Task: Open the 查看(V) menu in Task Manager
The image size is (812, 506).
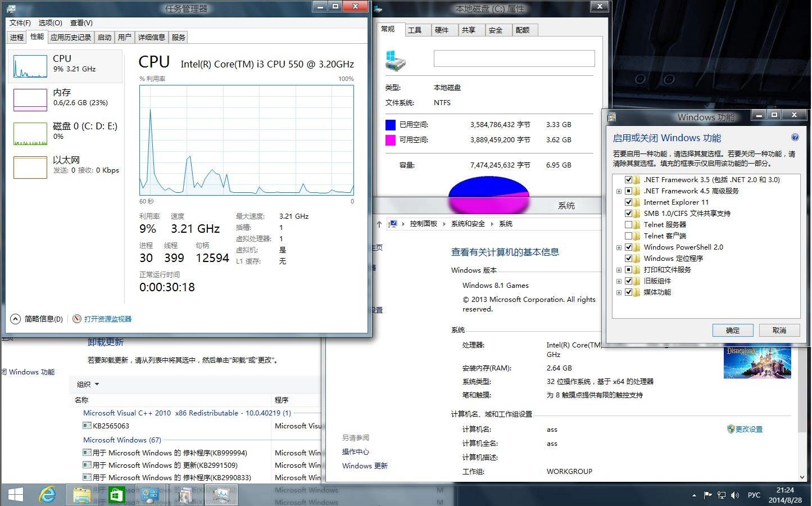Action: (x=81, y=22)
